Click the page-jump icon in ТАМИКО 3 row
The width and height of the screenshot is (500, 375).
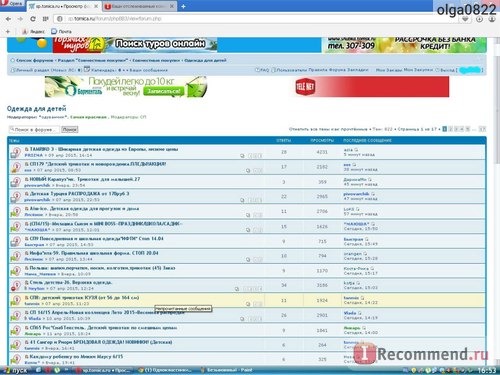click(x=242, y=156)
